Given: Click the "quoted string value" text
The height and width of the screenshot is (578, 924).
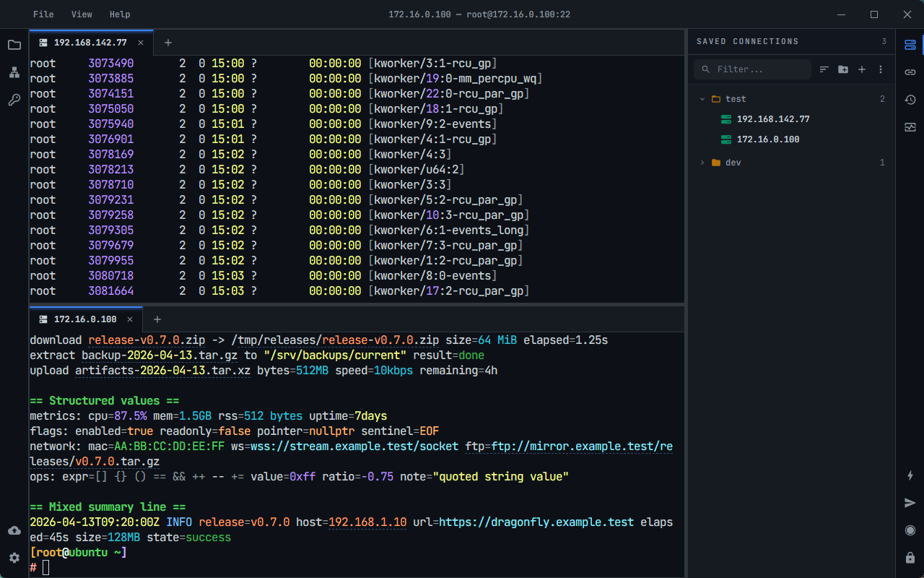Looking at the screenshot, I should click(x=500, y=477).
